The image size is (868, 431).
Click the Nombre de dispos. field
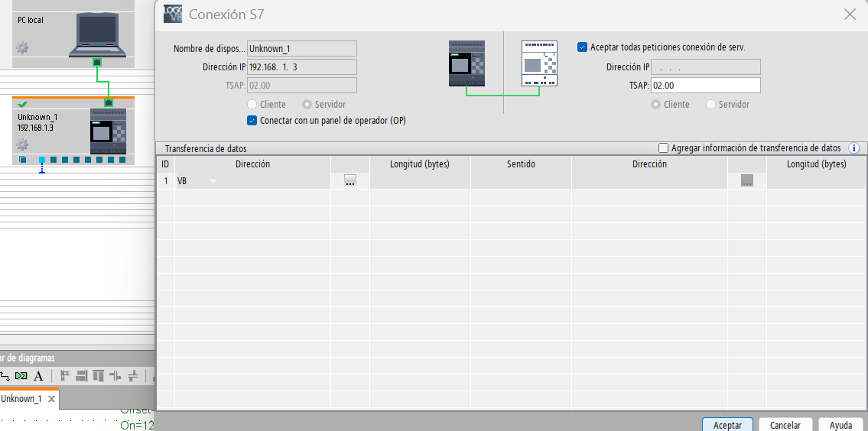pyautogui.click(x=301, y=48)
